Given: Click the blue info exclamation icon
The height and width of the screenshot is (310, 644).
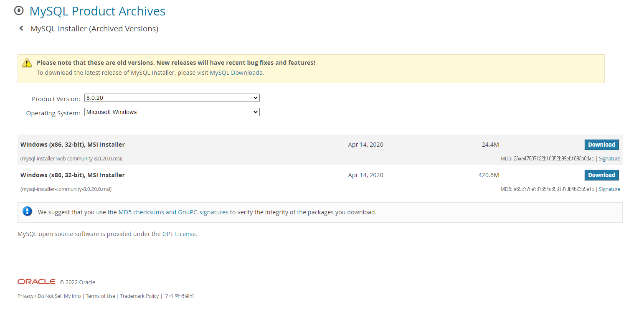Looking at the screenshot, I should point(28,211).
